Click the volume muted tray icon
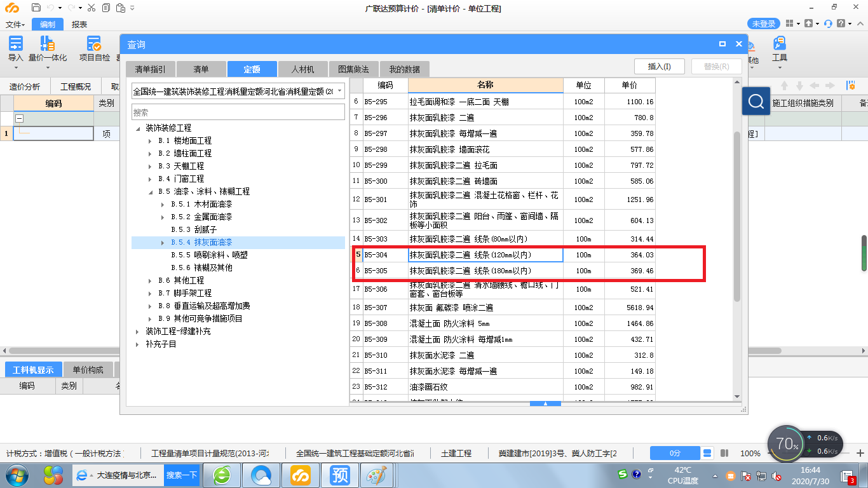868x488 pixels. 776,476
